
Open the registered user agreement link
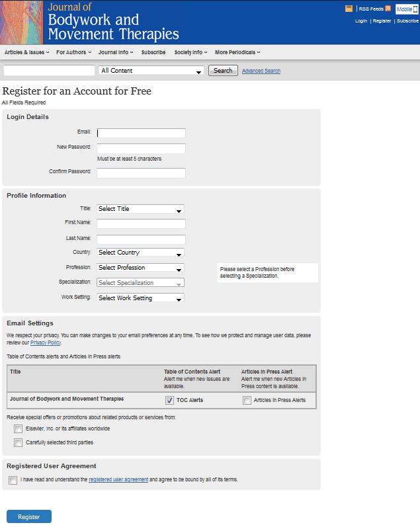(x=118, y=479)
